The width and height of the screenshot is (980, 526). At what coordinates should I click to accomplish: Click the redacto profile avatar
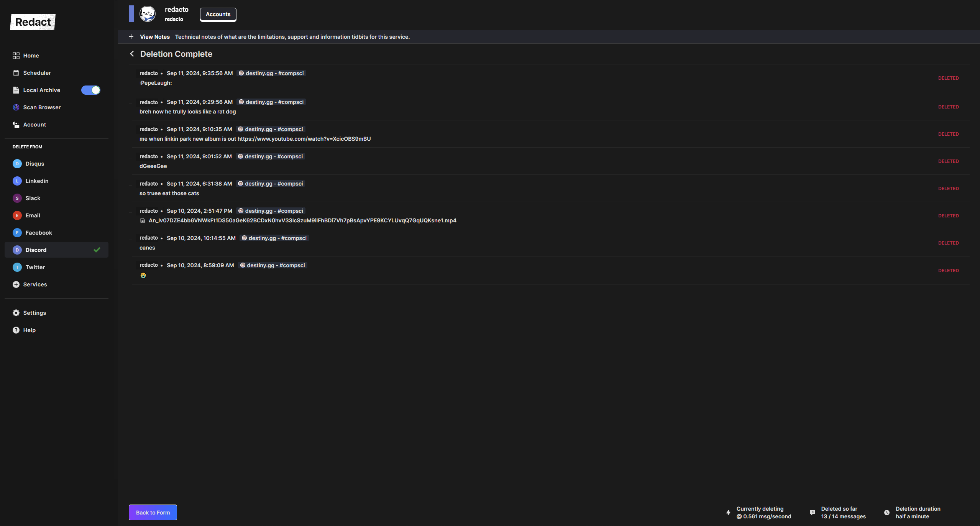click(x=148, y=14)
